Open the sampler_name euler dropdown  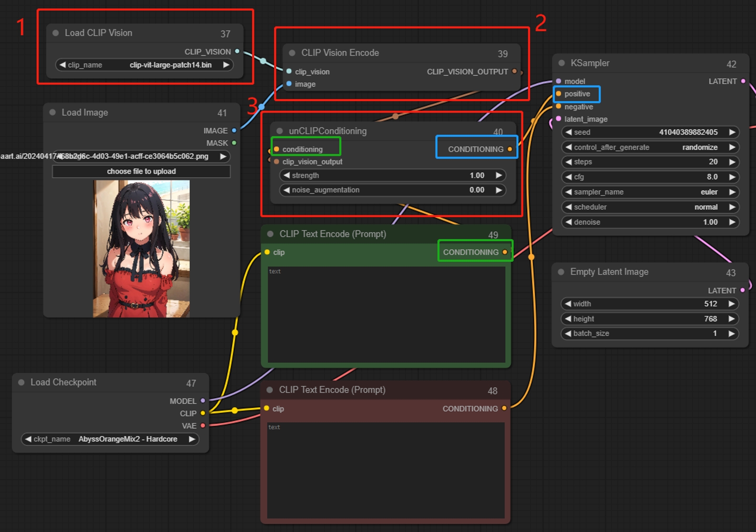tap(650, 192)
